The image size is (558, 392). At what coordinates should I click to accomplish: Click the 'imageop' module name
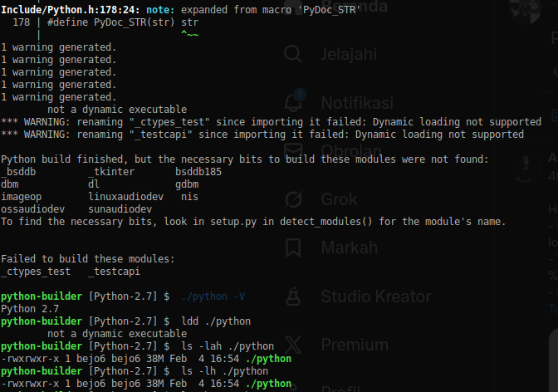[22, 197]
